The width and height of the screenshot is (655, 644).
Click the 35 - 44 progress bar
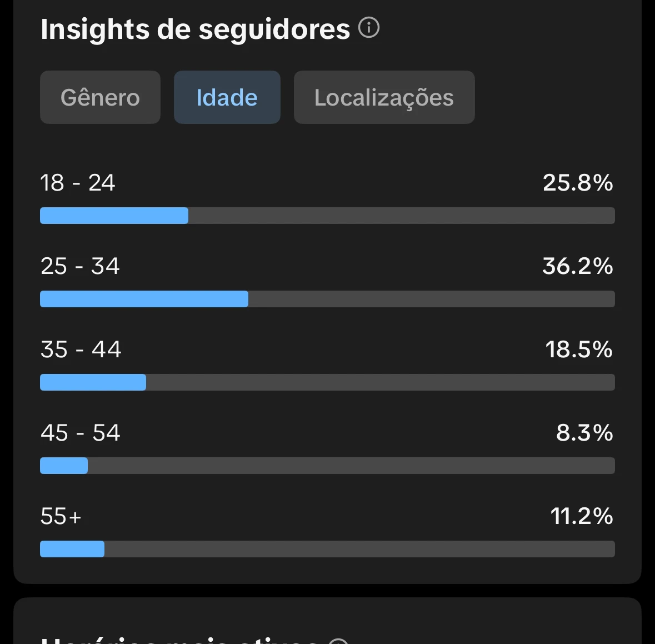pos(327,382)
